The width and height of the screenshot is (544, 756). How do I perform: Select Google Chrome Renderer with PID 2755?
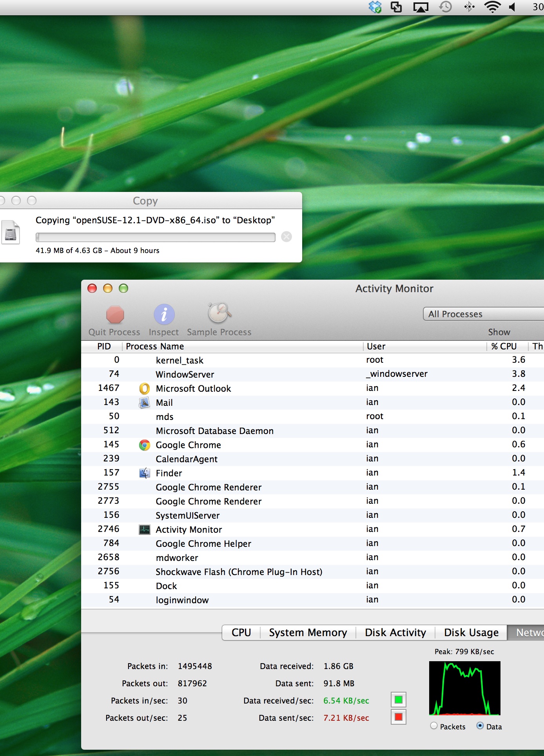pos(312,487)
